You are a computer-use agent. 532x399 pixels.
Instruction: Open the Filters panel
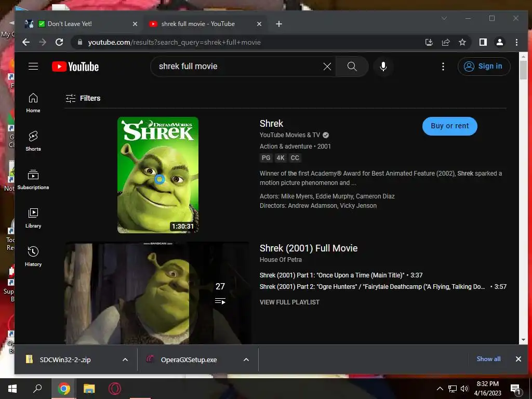(83, 98)
